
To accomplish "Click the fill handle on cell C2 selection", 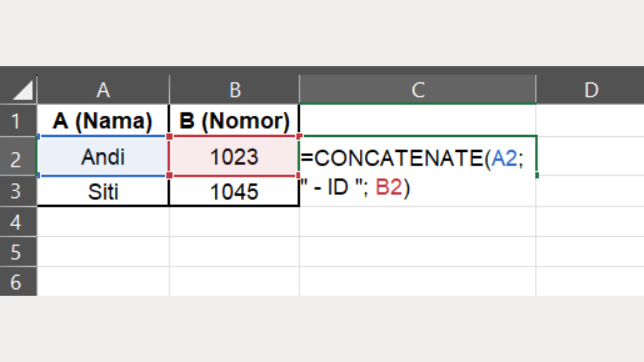I will pos(536,175).
